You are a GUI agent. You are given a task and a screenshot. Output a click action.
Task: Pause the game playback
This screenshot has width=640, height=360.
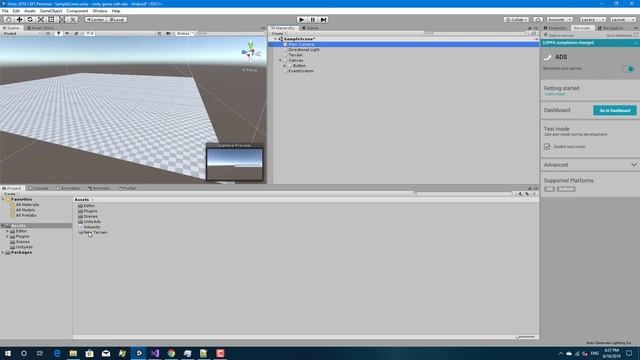tap(313, 19)
